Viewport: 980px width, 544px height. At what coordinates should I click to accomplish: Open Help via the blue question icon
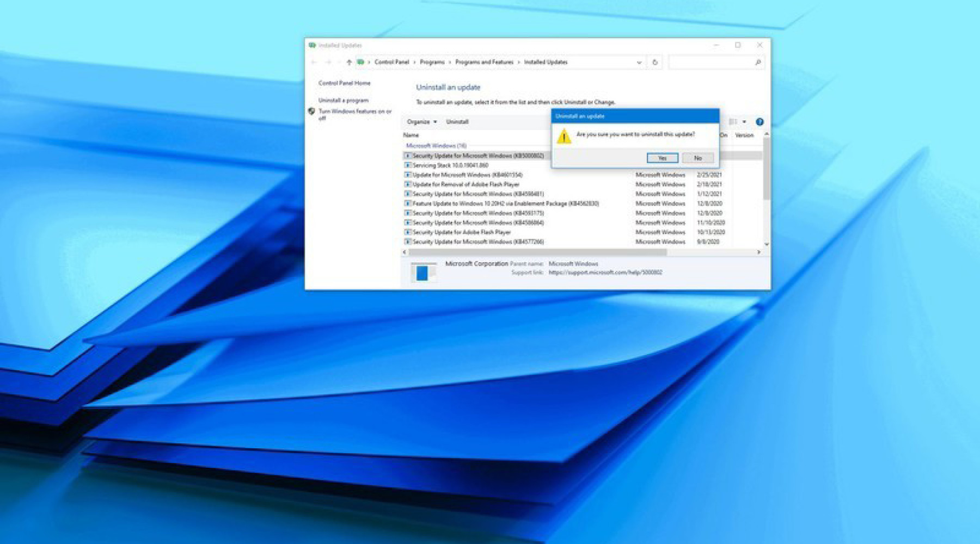click(x=759, y=122)
